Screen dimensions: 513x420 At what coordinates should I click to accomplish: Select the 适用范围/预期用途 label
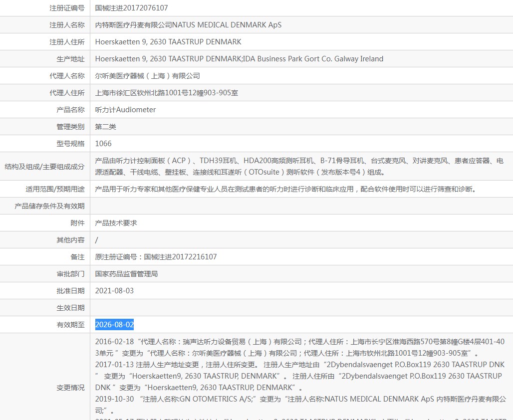coord(55,189)
